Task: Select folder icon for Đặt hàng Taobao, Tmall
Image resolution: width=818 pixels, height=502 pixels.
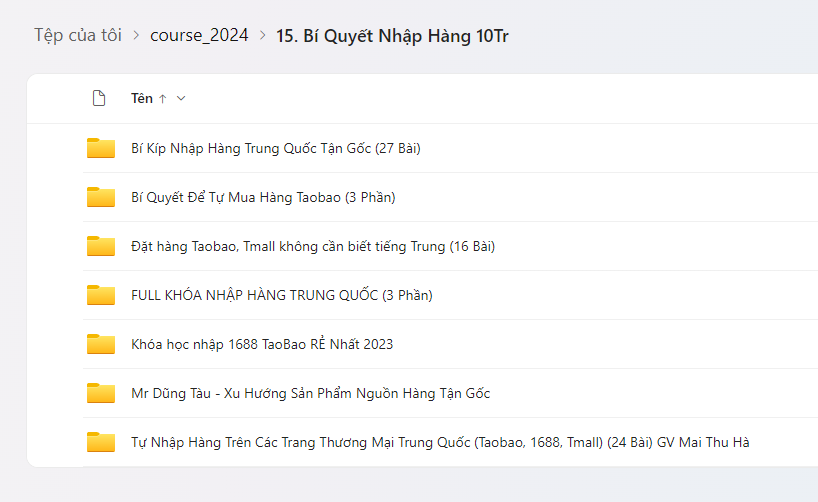Action: point(101,247)
